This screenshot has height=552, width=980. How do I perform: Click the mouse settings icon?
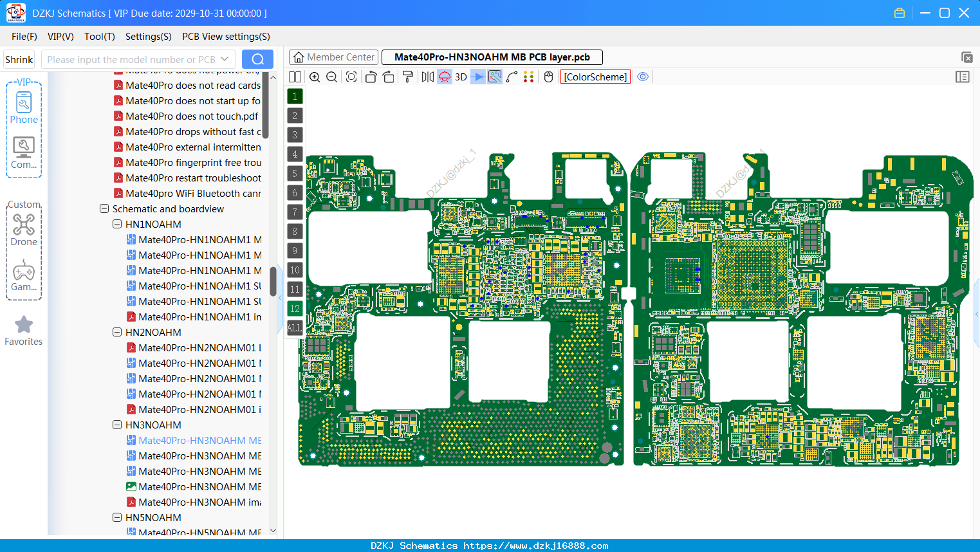(548, 77)
